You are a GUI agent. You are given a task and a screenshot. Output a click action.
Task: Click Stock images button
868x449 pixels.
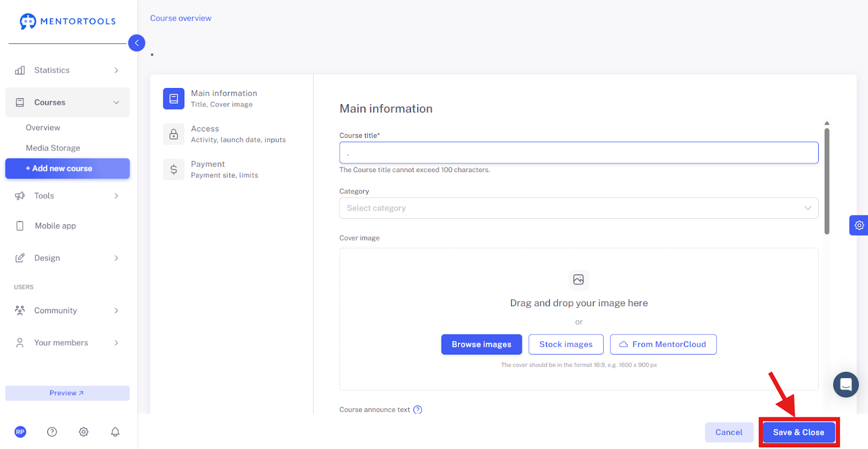[566, 344]
